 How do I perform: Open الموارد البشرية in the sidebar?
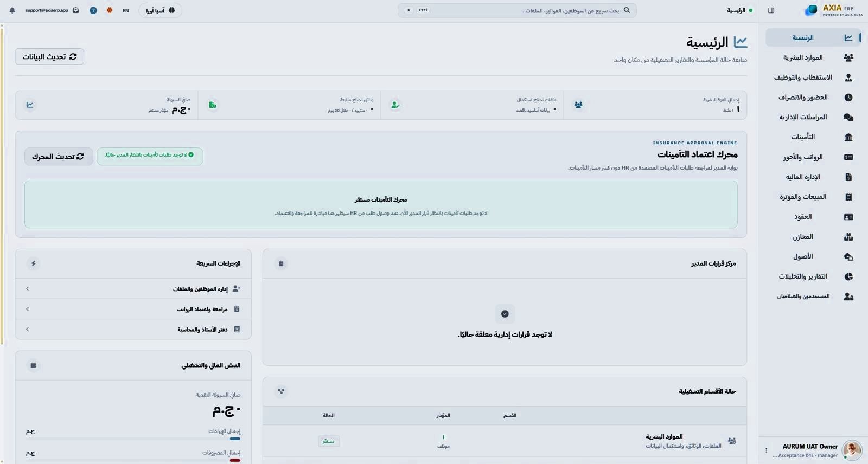click(x=813, y=57)
